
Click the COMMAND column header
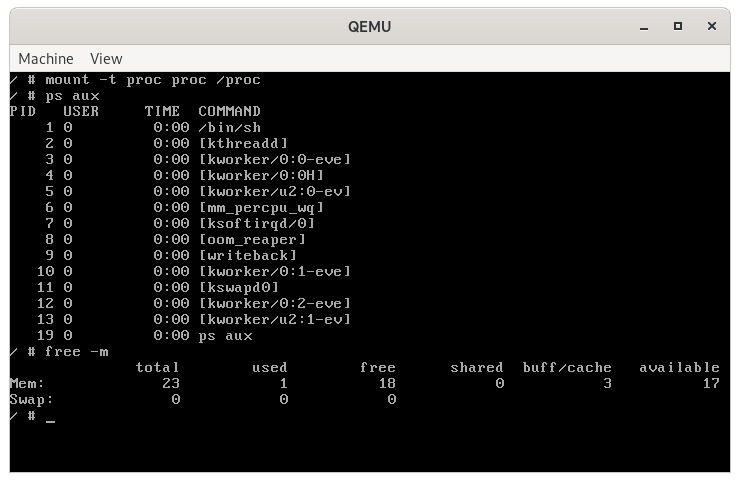[229, 112]
